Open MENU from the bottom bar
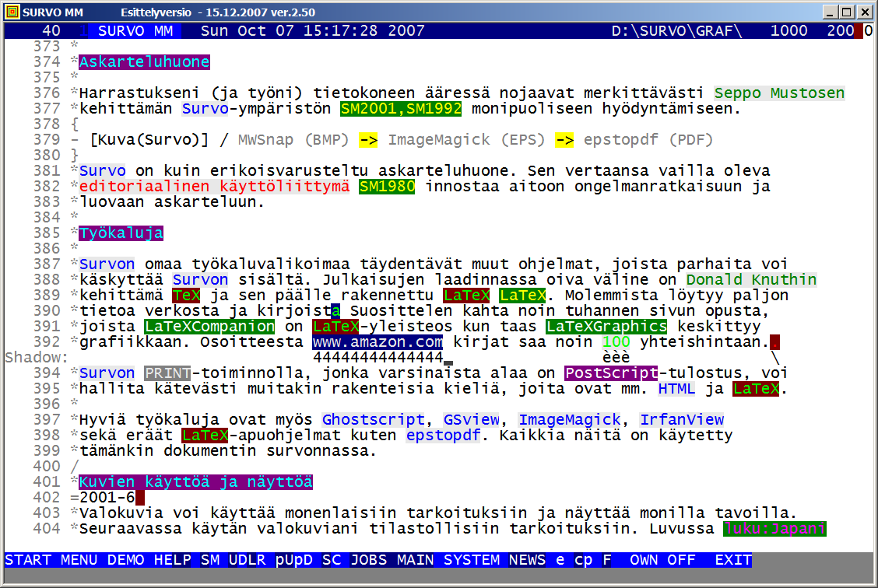 point(79,560)
